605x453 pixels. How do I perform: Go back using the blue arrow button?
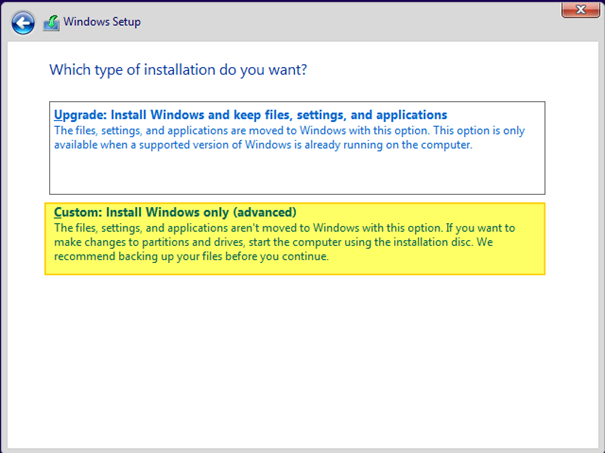[x=23, y=23]
